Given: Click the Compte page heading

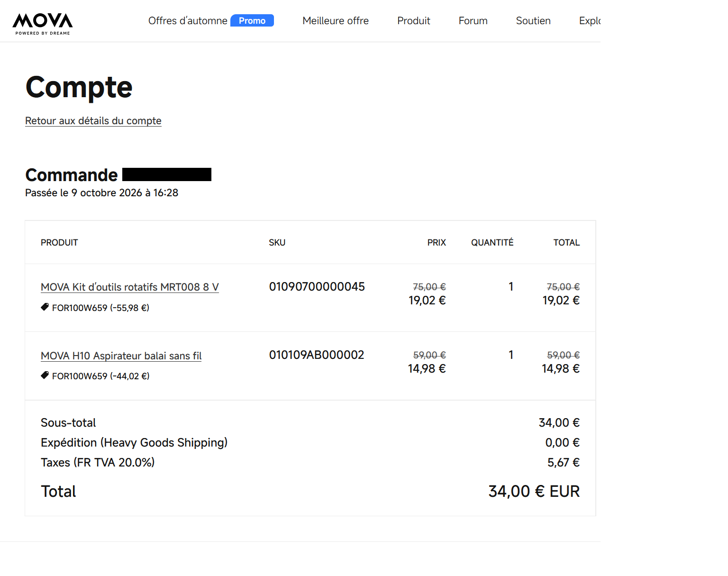Looking at the screenshot, I should pyautogui.click(x=79, y=87).
